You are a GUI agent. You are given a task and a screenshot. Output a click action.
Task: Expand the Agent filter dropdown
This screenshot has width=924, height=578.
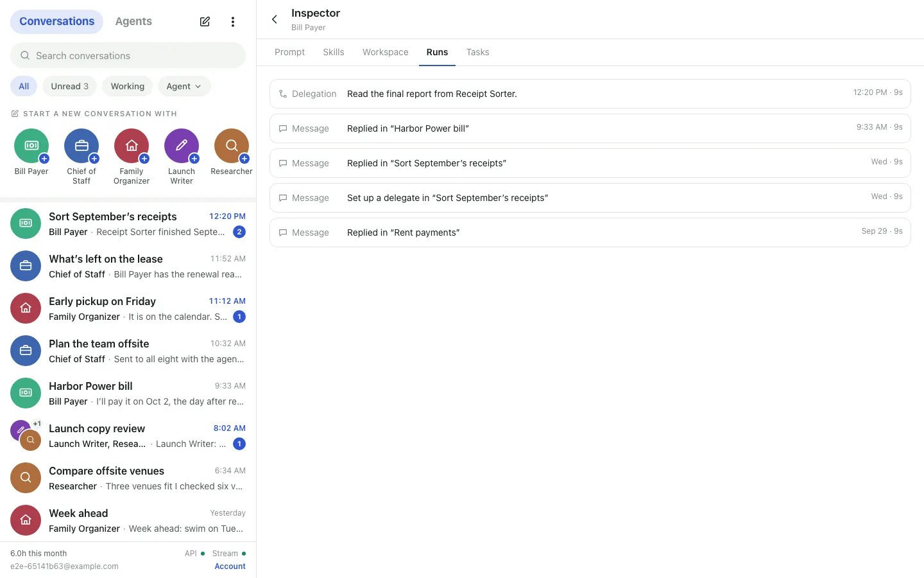184,86
